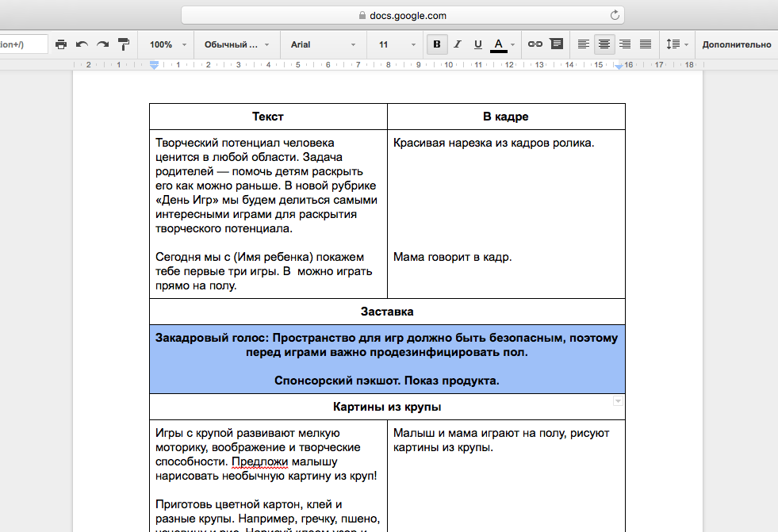
Task: Reload the page in Safari
Action: 615,15
